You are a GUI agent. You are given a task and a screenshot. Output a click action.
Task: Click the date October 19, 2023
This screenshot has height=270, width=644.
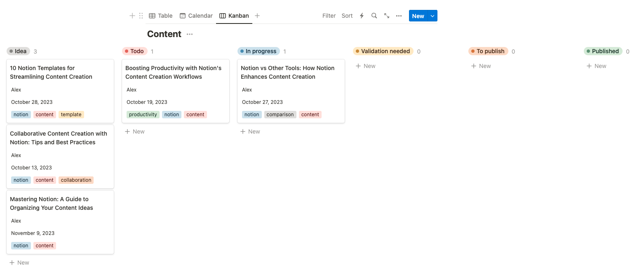pyautogui.click(x=147, y=102)
